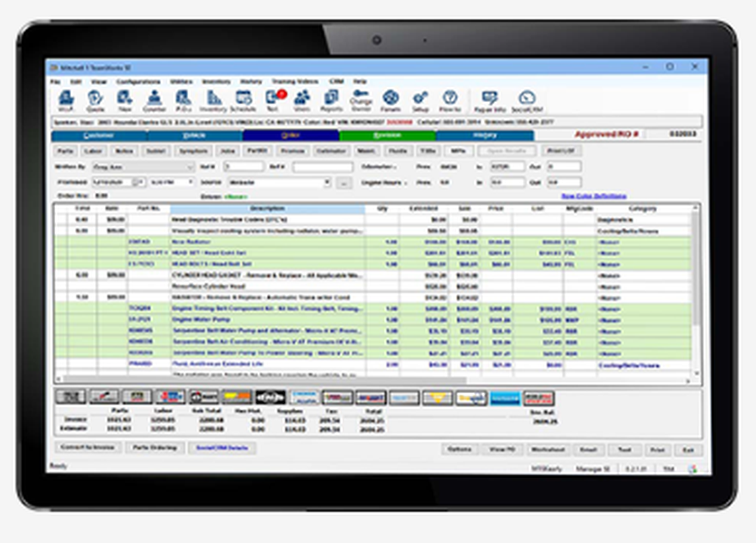This screenshot has height=543, width=756.
Task: Click the black parts catalog logo button
Action: pos(271,397)
